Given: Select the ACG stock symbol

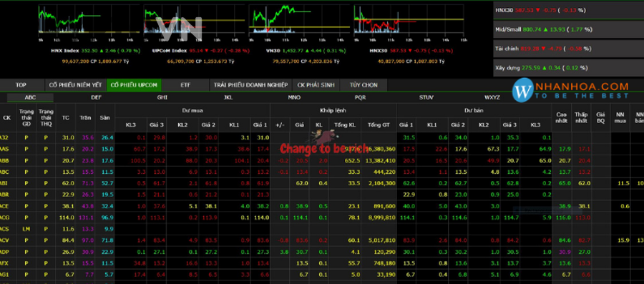Looking at the screenshot, I should click(5, 217).
